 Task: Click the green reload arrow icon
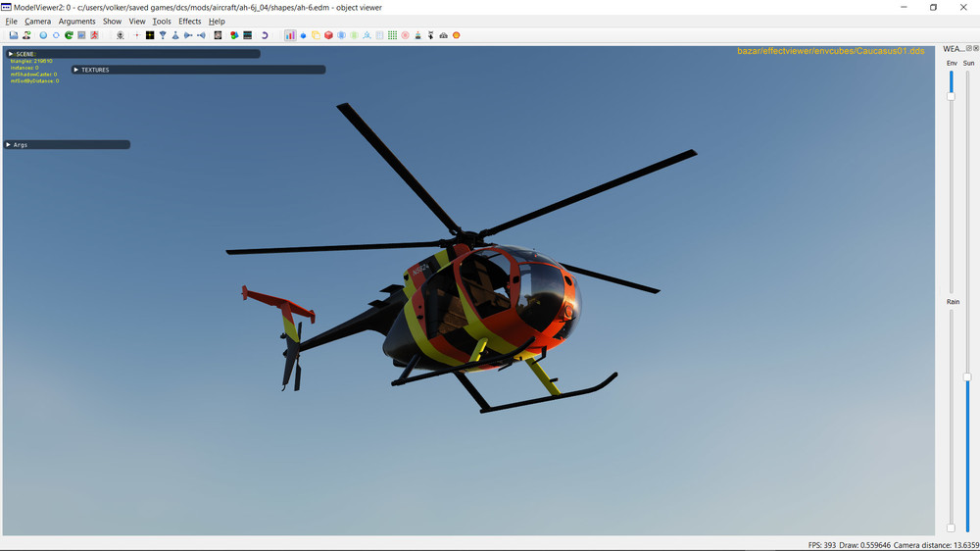click(x=69, y=35)
